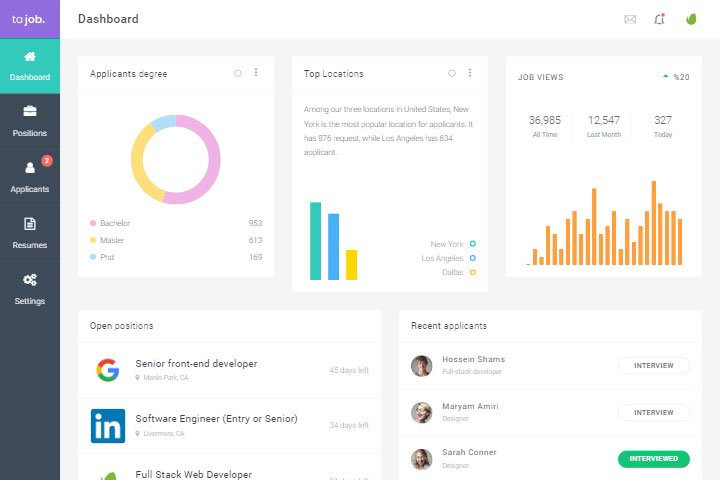The width and height of the screenshot is (720, 480).
Task: Click the pink Bachelor legend dot
Action: pos(93,223)
